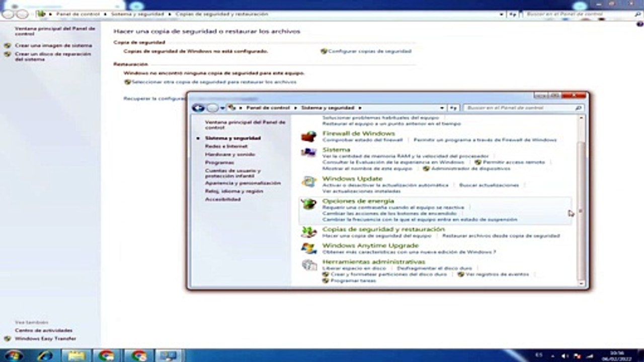Refresh the front Sistema y seguridad window
Image resolution: width=644 pixels, height=362 pixels.
coord(453,108)
